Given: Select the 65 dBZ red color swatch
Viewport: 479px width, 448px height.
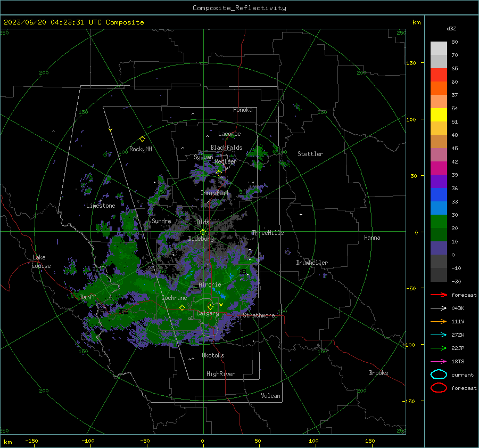Looking at the screenshot, I should pos(439,75).
